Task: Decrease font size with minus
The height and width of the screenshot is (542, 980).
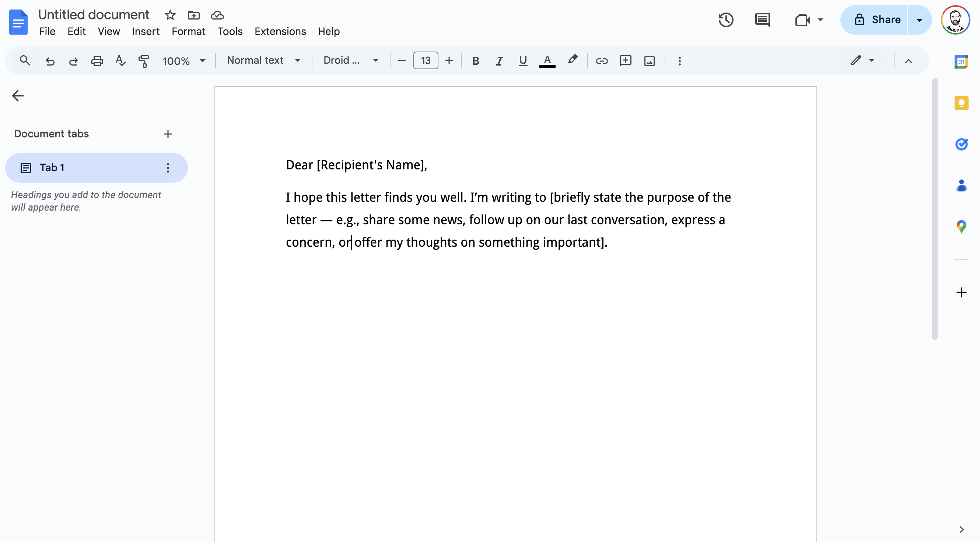Action: point(401,61)
